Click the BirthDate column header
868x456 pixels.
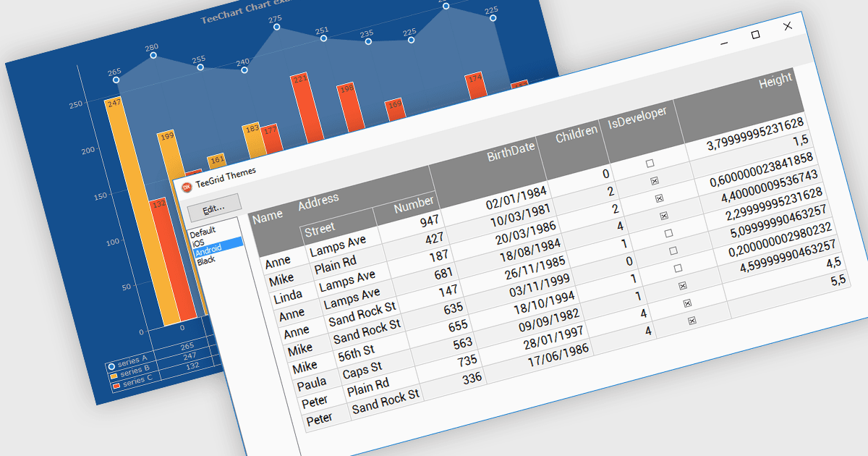click(x=511, y=151)
